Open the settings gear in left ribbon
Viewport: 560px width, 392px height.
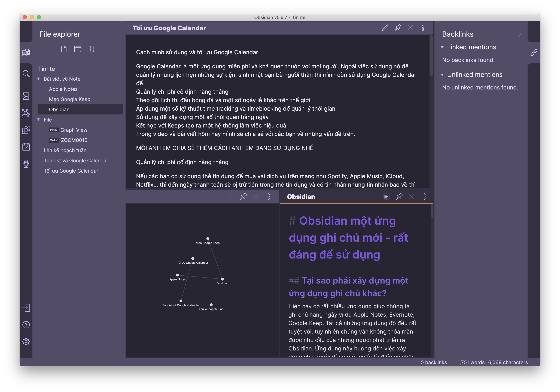pyautogui.click(x=26, y=341)
